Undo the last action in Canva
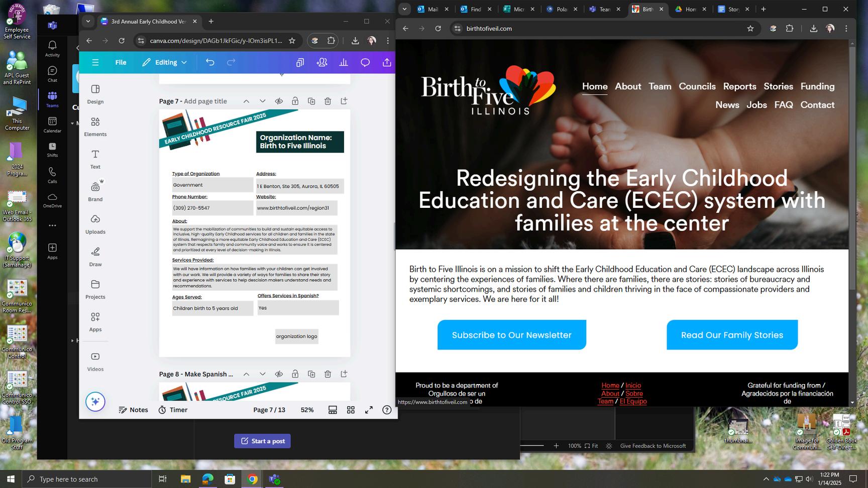 [x=210, y=62]
